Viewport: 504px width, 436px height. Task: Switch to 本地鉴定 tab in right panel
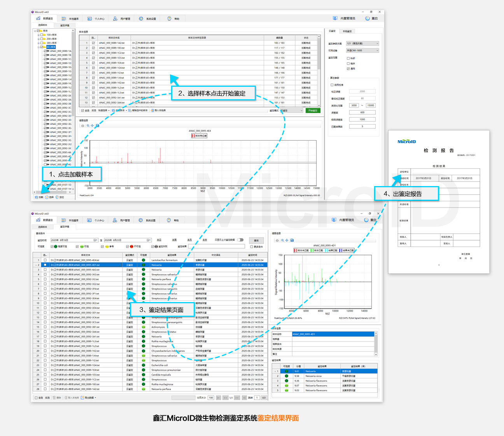pyautogui.click(x=347, y=31)
